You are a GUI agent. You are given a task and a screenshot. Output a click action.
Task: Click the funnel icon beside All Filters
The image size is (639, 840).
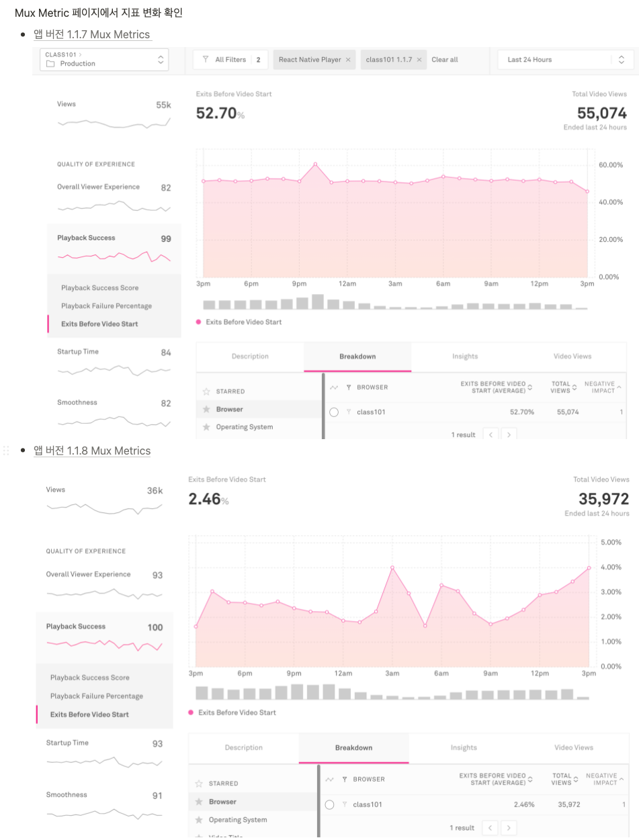coord(206,60)
